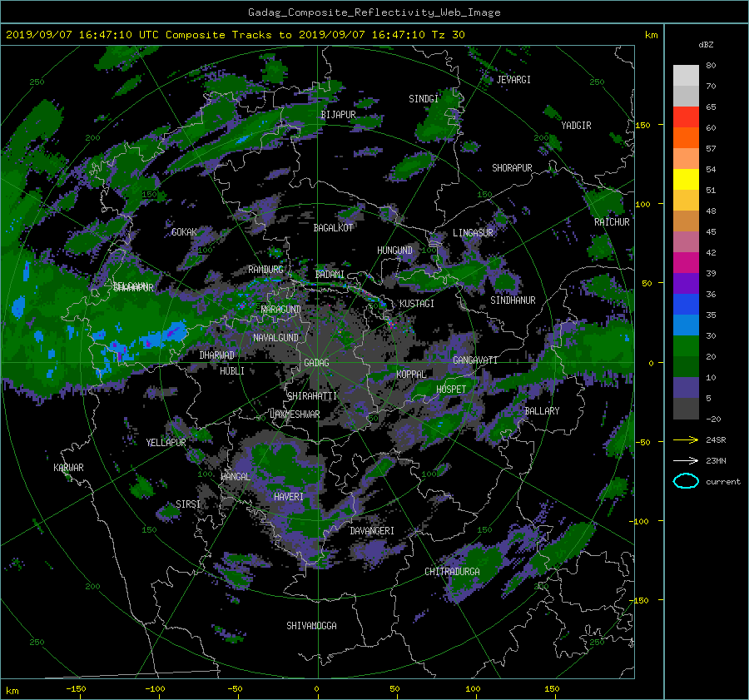Click the HUBLI city label
The image size is (749, 700).
(232, 371)
